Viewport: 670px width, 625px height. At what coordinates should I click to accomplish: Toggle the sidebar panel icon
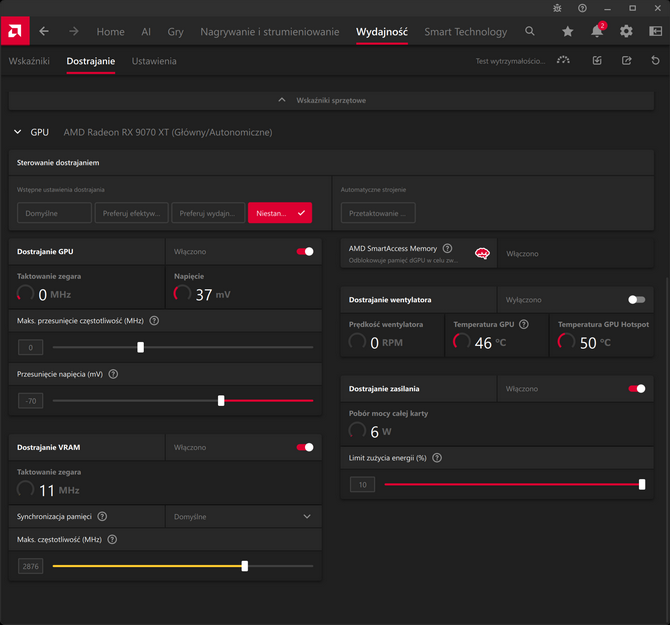655,31
